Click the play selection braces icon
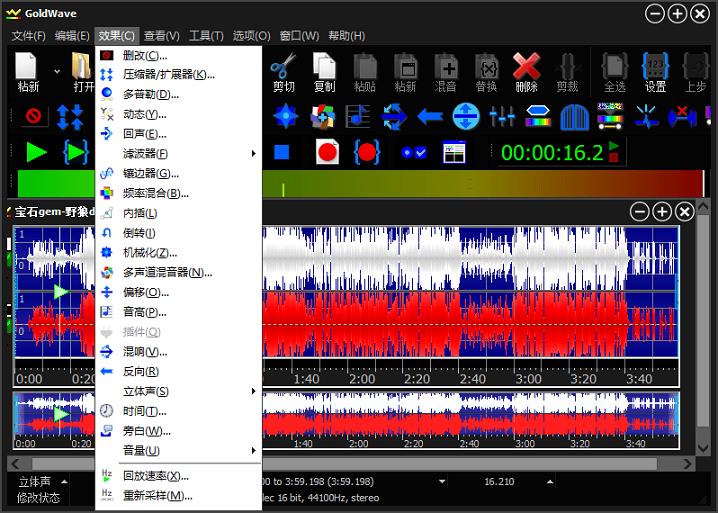Image resolution: width=718 pixels, height=513 pixels. tap(76, 152)
